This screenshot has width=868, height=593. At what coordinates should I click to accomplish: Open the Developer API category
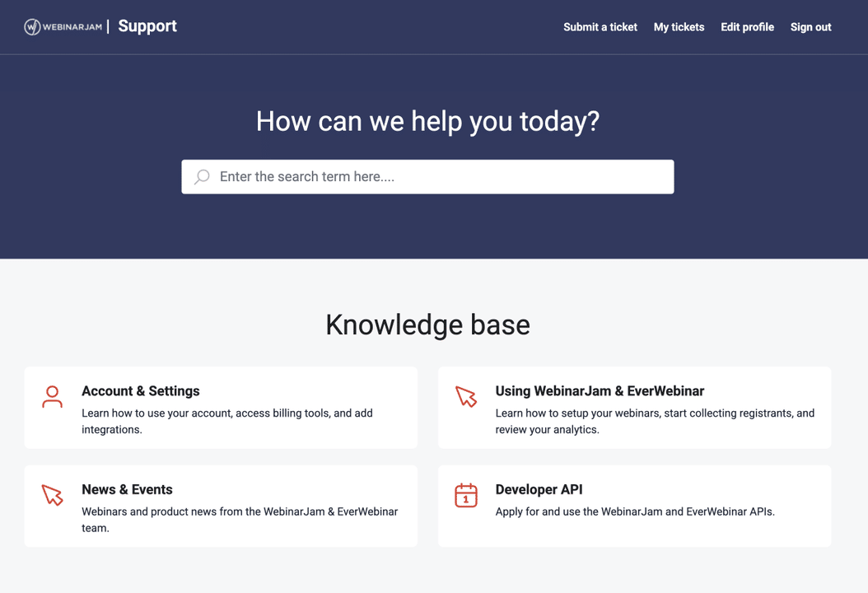point(539,489)
